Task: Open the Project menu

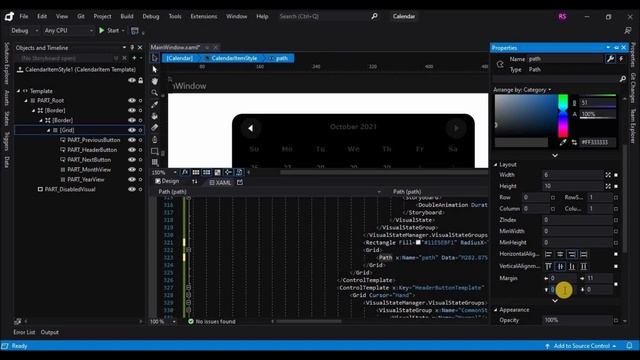Action: 102,16
